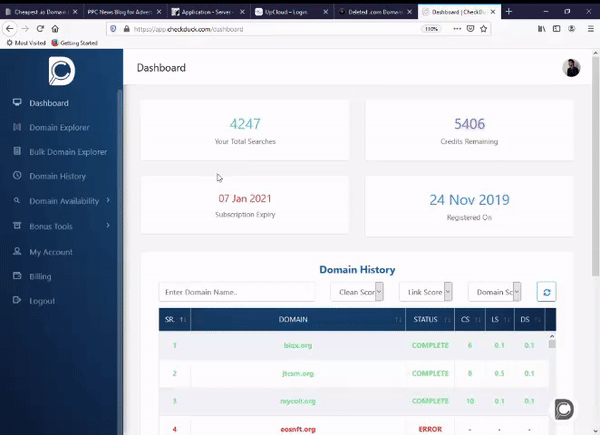This screenshot has width=600, height=435.
Task: Click the Domain History clock icon
Action: coord(17,175)
